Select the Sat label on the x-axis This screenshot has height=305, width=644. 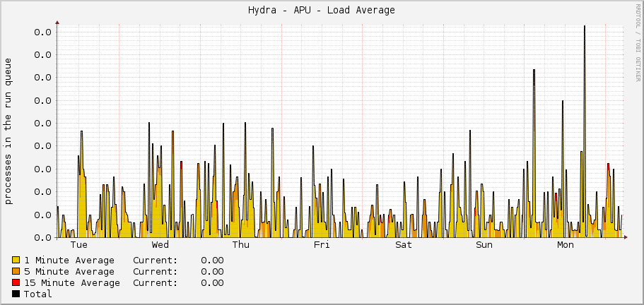pyautogui.click(x=404, y=245)
